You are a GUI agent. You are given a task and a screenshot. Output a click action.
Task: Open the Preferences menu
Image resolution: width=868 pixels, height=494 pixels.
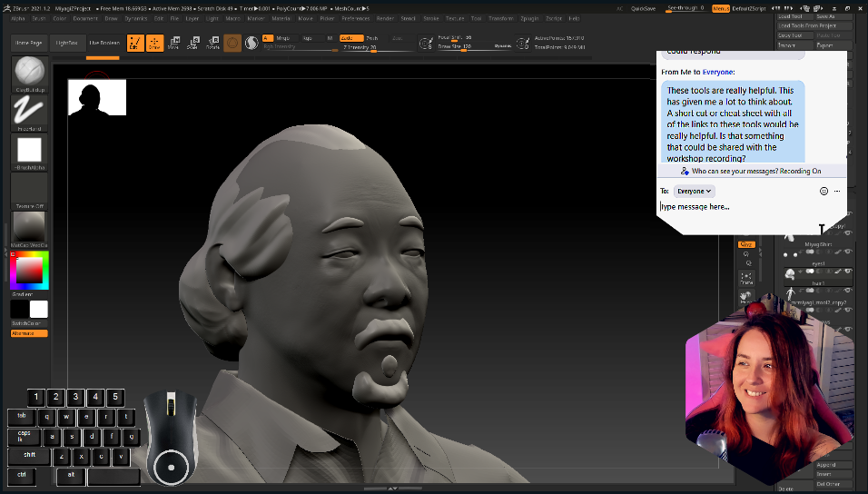[355, 18]
